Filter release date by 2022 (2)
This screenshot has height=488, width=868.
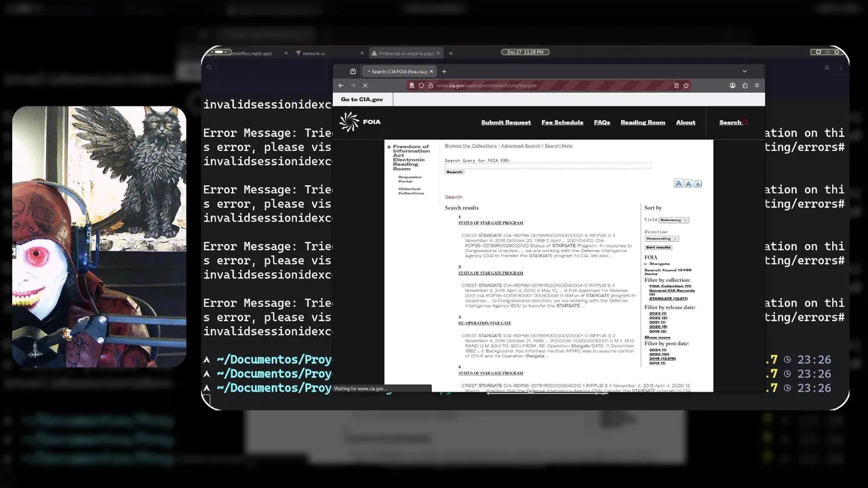pyautogui.click(x=658, y=317)
